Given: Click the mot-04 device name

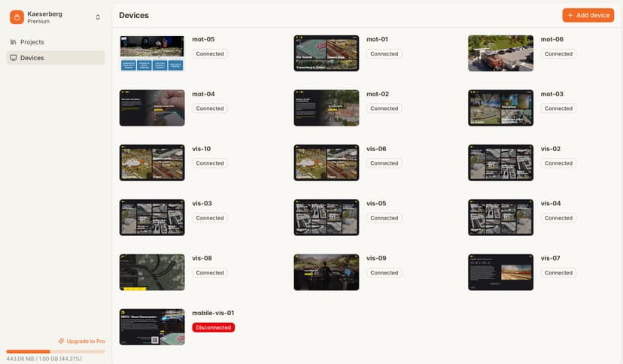Looking at the screenshot, I should tap(204, 94).
